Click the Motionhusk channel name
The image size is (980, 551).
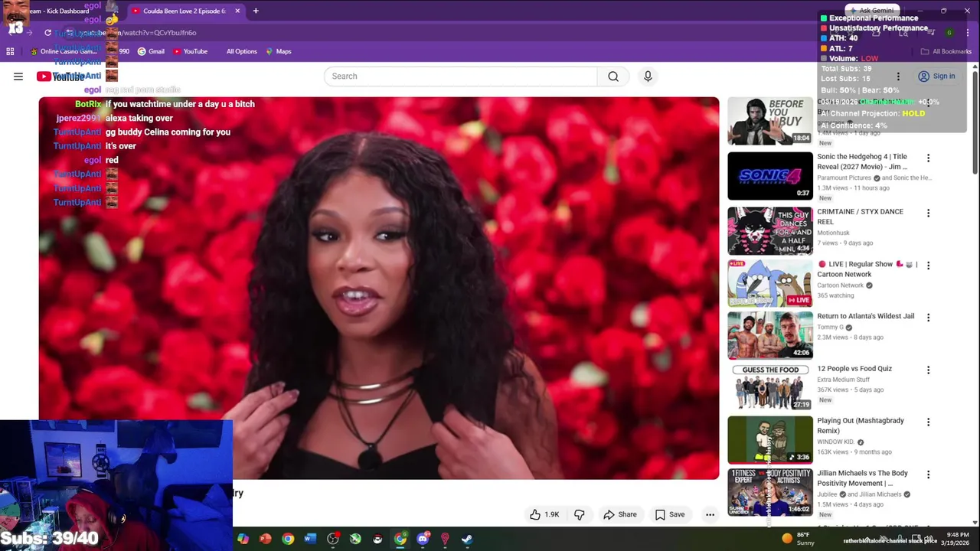click(833, 233)
